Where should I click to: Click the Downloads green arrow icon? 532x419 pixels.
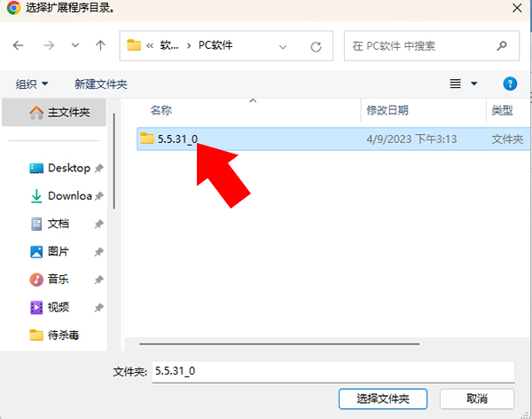pos(36,196)
